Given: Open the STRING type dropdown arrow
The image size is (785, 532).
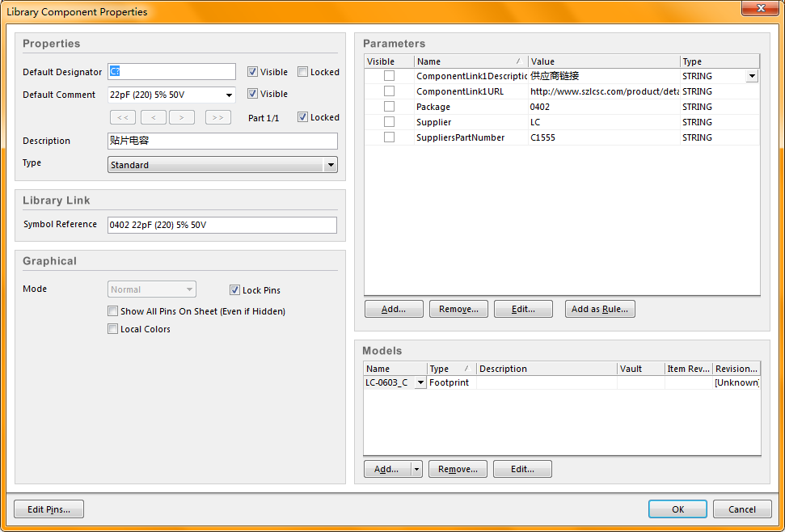Looking at the screenshot, I should click(x=752, y=76).
